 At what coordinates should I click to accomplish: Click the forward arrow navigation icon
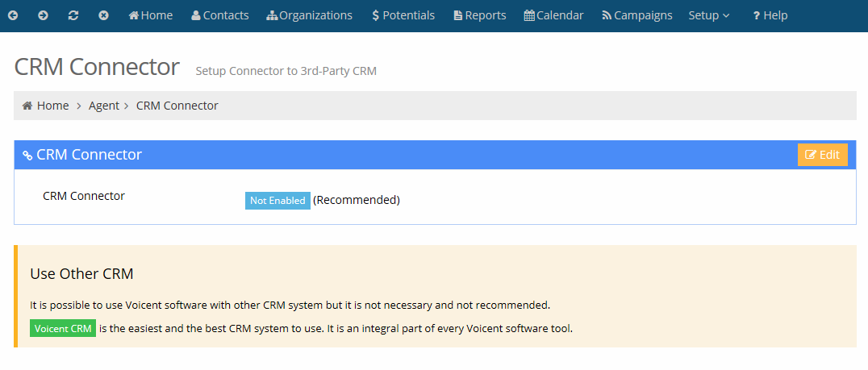coord(43,15)
